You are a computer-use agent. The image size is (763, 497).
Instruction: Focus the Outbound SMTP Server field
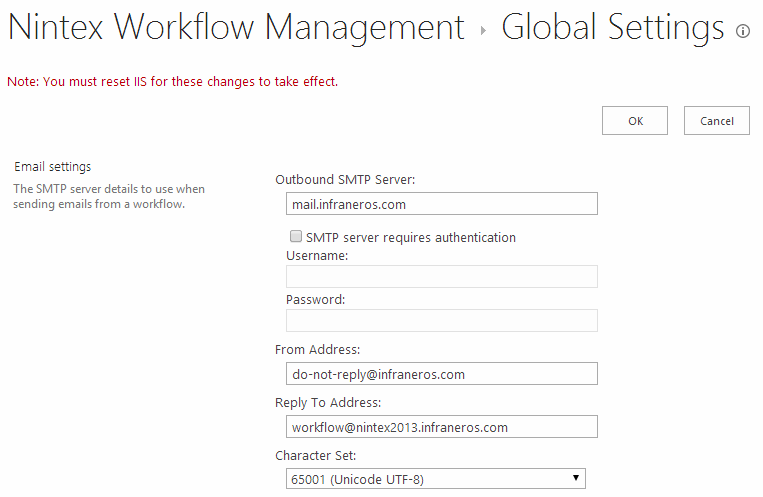441,204
